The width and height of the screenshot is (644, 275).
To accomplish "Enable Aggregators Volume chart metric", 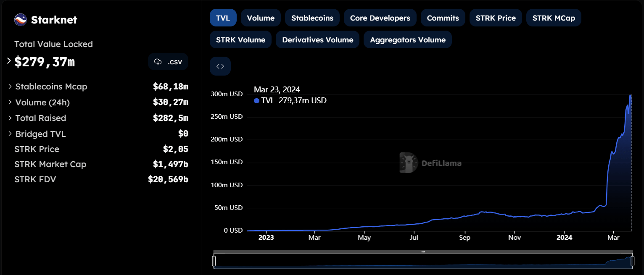I will [408, 40].
